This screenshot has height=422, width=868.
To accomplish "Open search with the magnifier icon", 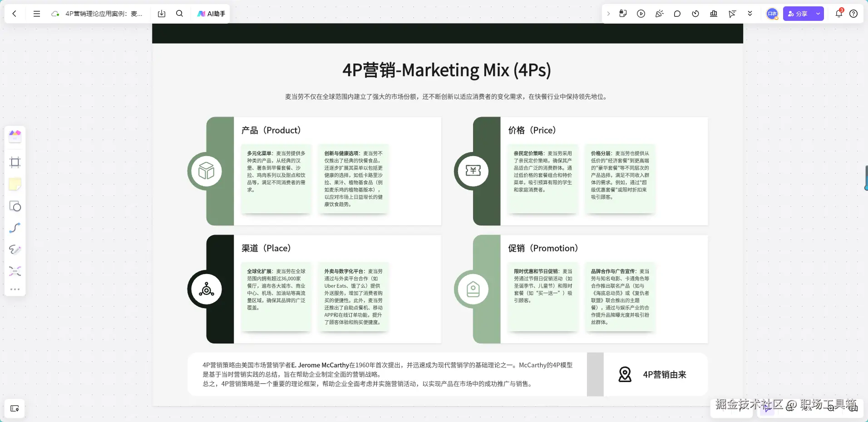I will point(180,14).
